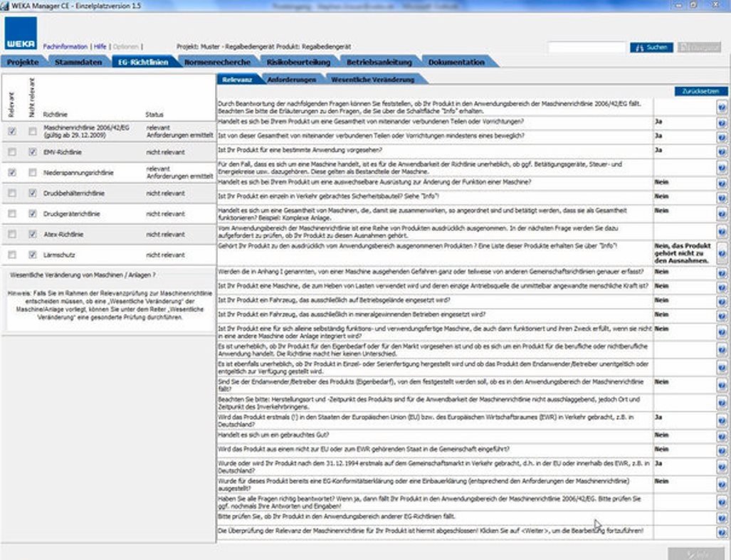Click the Druckgeräterichtlinie directive name
This screenshot has width=731, height=560.
tap(72, 214)
